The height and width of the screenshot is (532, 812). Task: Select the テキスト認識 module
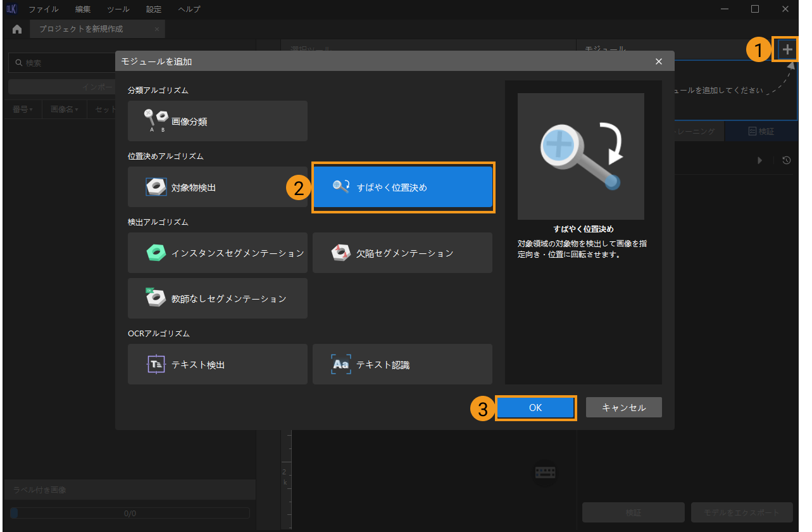coord(403,364)
